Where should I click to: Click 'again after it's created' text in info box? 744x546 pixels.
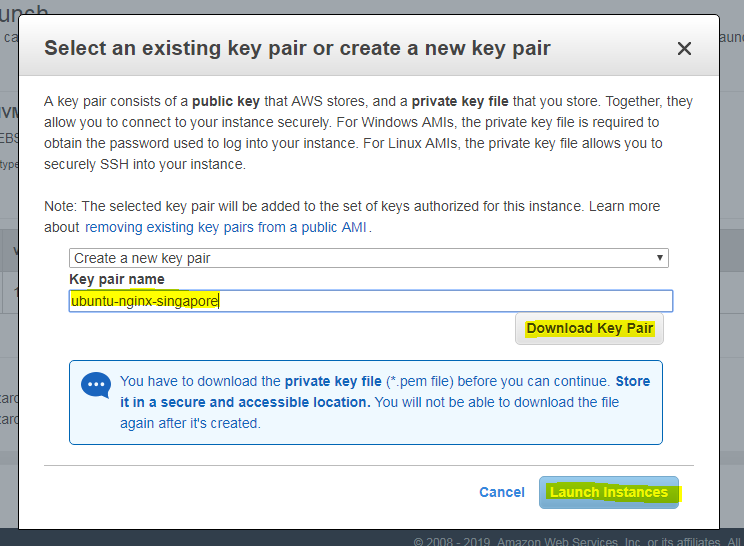(190, 423)
